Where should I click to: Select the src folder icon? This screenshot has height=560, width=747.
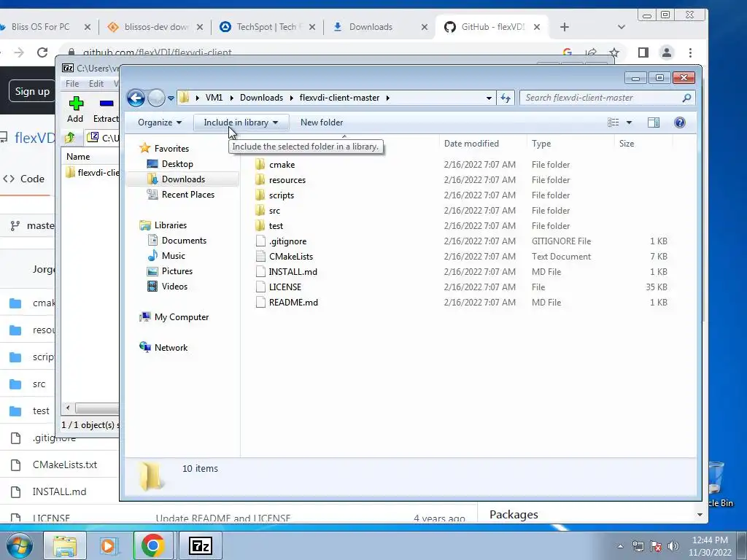(x=260, y=211)
